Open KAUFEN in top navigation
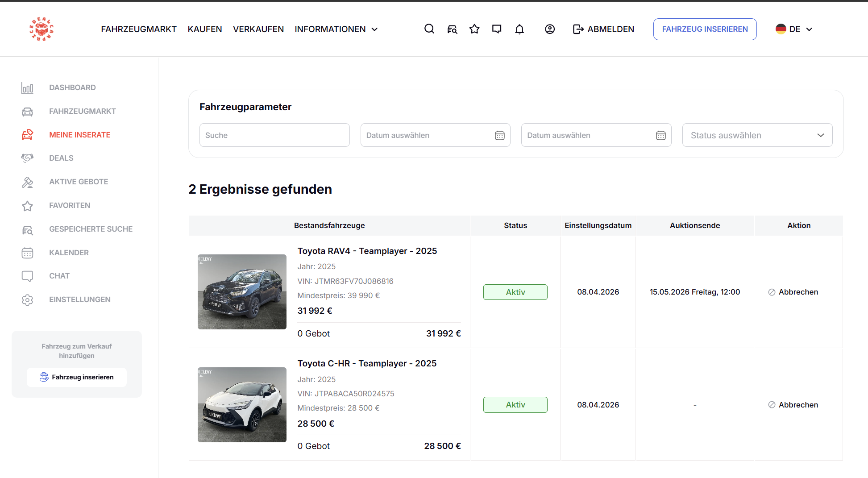Image resolution: width=868 pixels, height=478 pixels. 205,29
